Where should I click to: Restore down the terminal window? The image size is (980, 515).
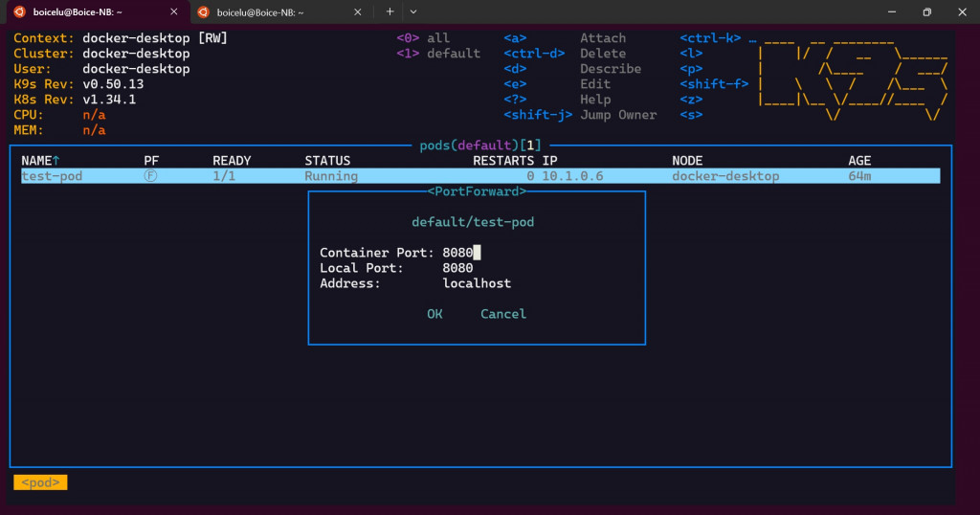click(926, 11)
